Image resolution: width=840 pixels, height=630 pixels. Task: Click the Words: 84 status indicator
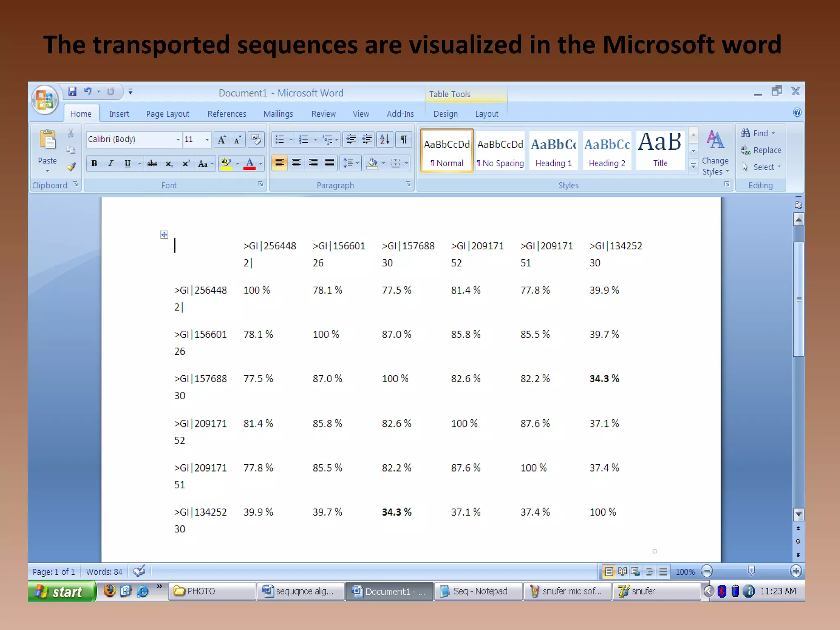point(104,571)
